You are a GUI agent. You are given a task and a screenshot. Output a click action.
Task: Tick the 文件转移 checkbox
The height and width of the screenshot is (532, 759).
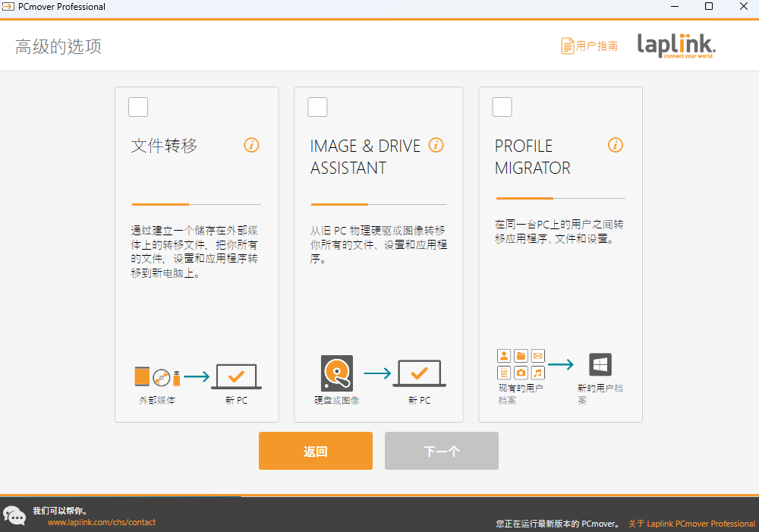tap(138, 107)
